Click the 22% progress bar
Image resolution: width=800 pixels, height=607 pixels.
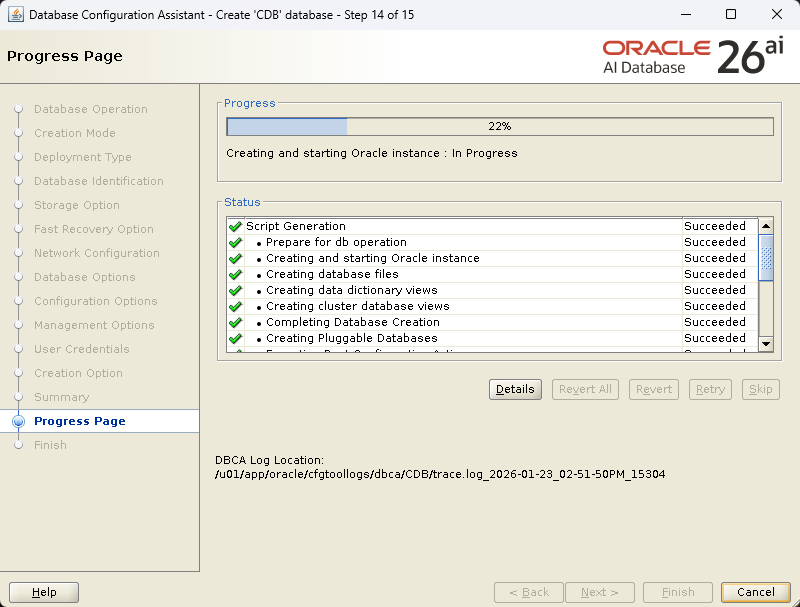500,127
